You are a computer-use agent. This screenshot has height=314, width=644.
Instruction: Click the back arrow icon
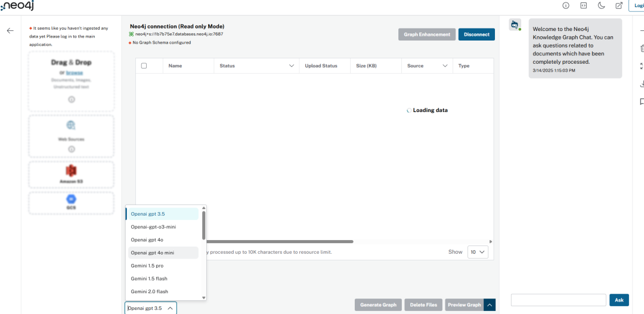[10, 31]
